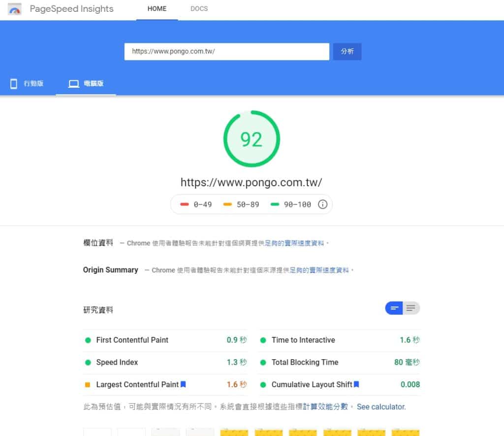504x436 pixels.
Task: Open the DOCS tab
Action: pyautogui.click(x=198, y=8)
